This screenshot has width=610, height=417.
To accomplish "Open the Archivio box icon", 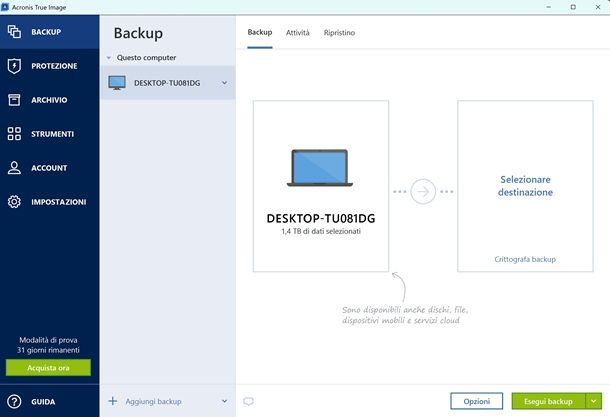I will [14, 100].
